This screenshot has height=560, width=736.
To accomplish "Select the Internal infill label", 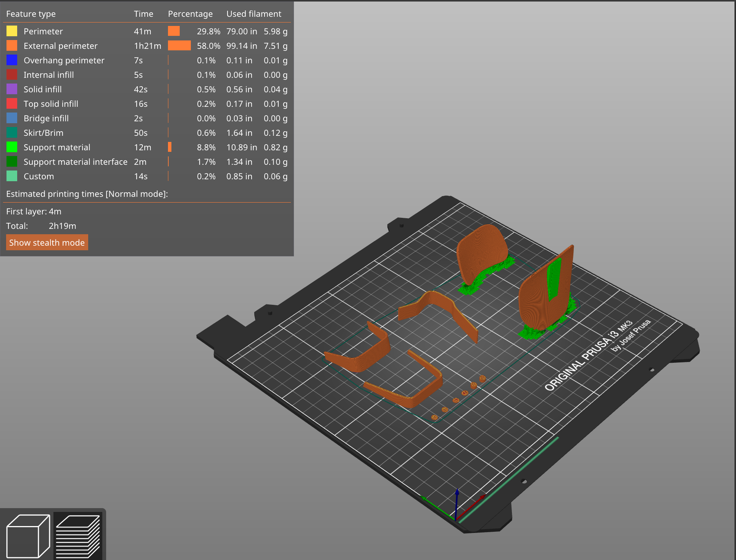I will (48, 75).
